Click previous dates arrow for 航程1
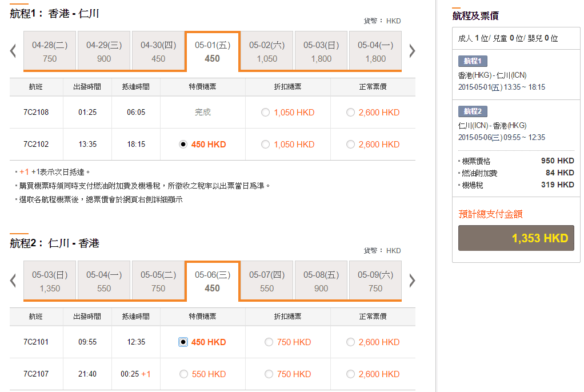Image resolution: width=584 pixels, height=392 pixels. tap(13, 51)
